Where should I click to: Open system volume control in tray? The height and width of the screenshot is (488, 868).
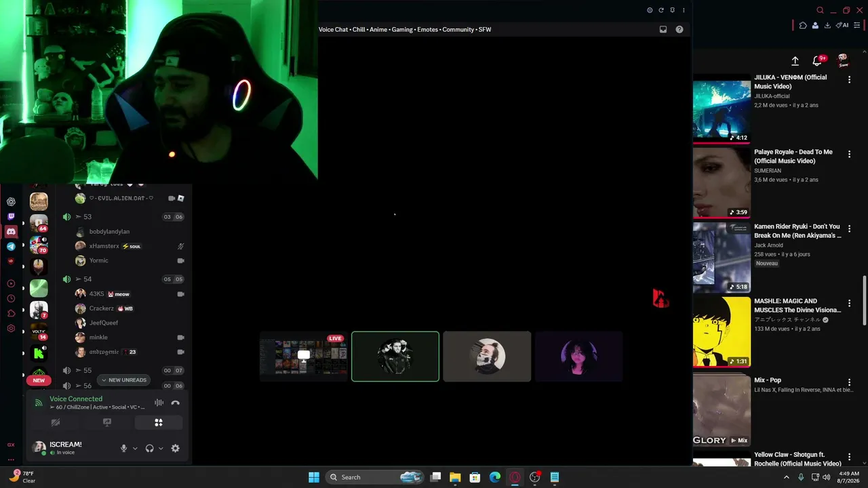coord(826,477)
